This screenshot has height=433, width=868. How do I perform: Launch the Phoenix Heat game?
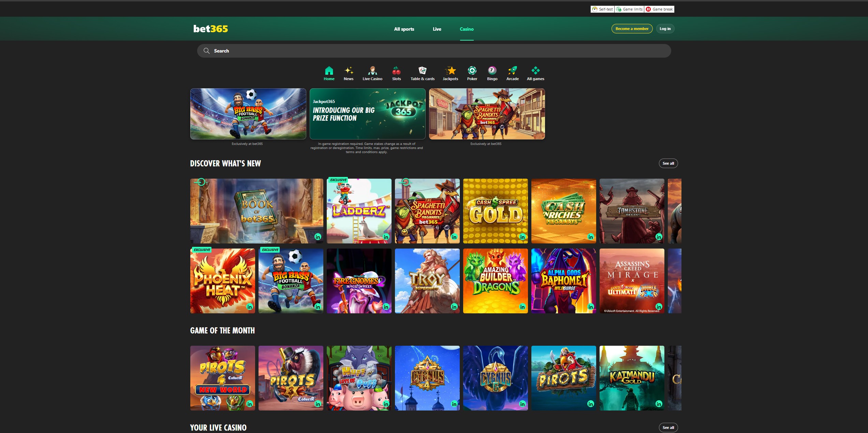coord(222,281)
